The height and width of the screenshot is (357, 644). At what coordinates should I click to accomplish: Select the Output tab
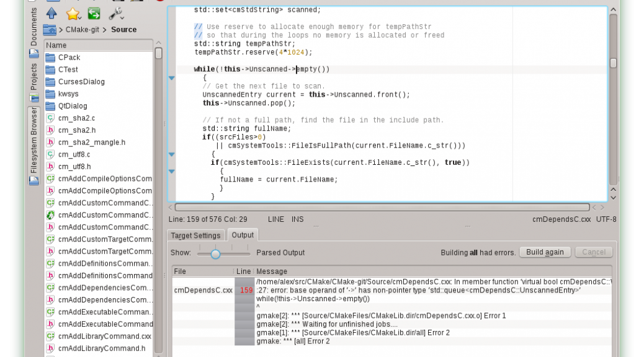click(242, 235)
